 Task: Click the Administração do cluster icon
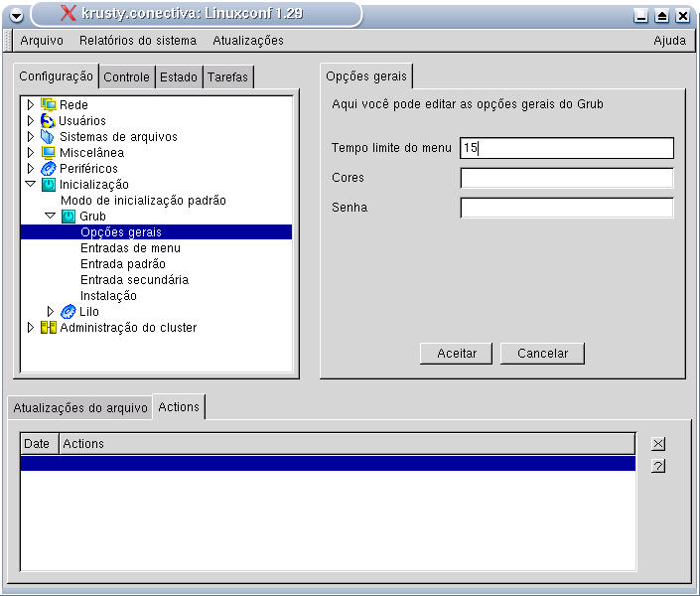tap(49, 328)
